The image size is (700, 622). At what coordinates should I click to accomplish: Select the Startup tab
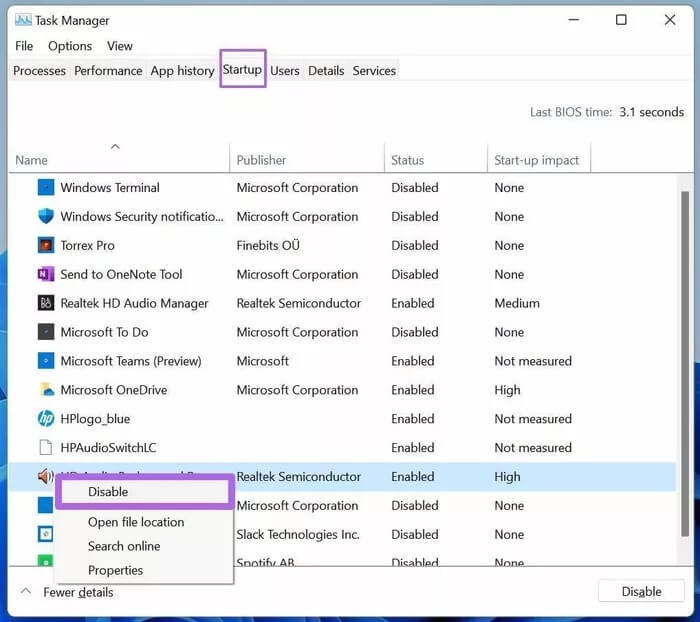[242, 70]
